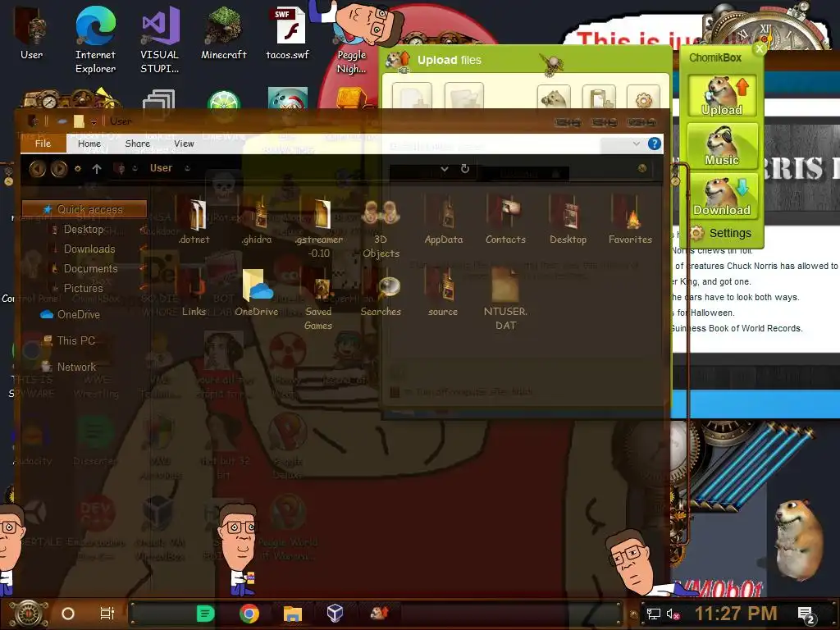Open the VISUAL STUPI... desktop shortcut
Image resolution: width=840 pixels, height=630 pixels.
coord(159,40)
